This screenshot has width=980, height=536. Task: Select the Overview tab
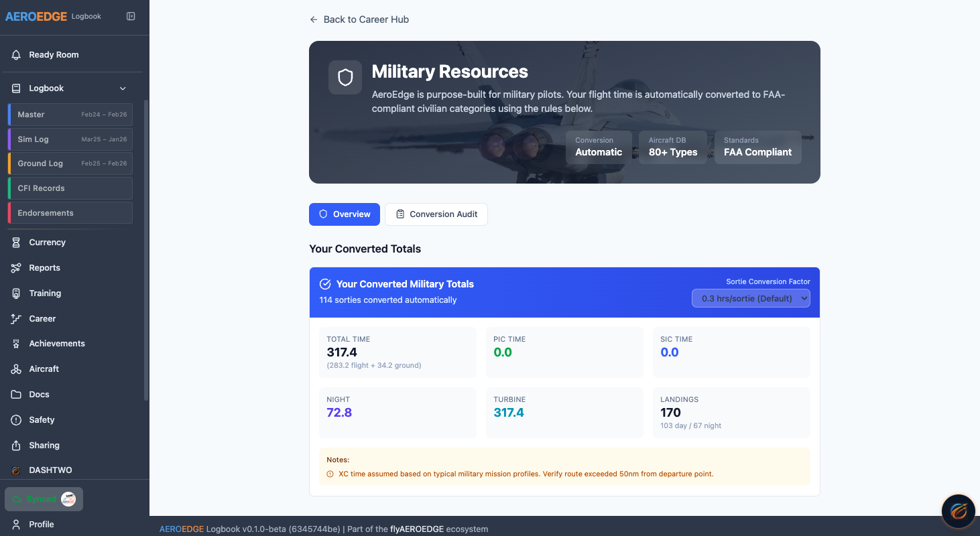pos(345,214)
